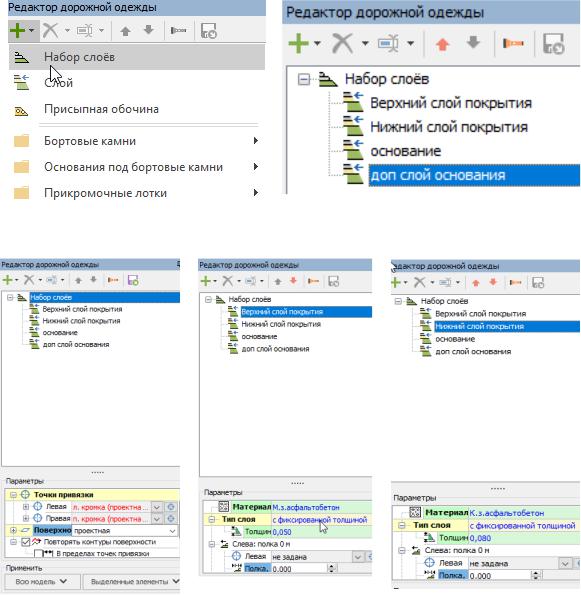Expand 'Правая' anchor point in 'Точки привязки'

[x=26, y=518]
